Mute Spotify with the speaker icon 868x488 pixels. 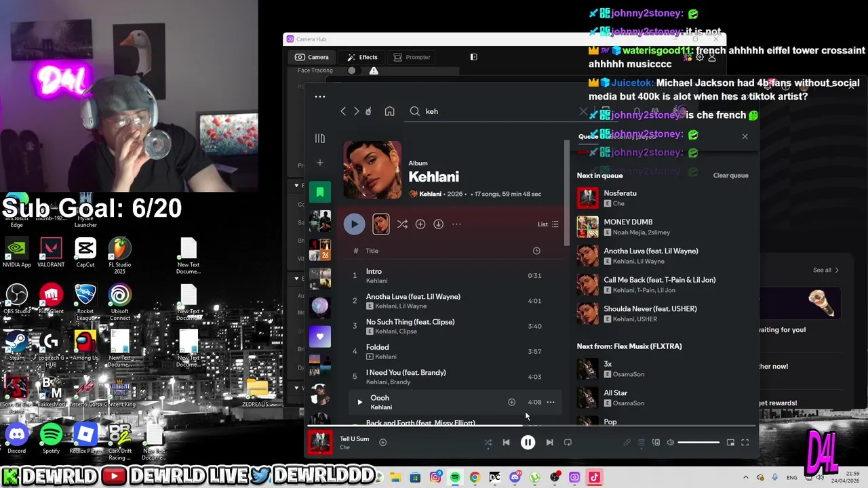point(671,443)
